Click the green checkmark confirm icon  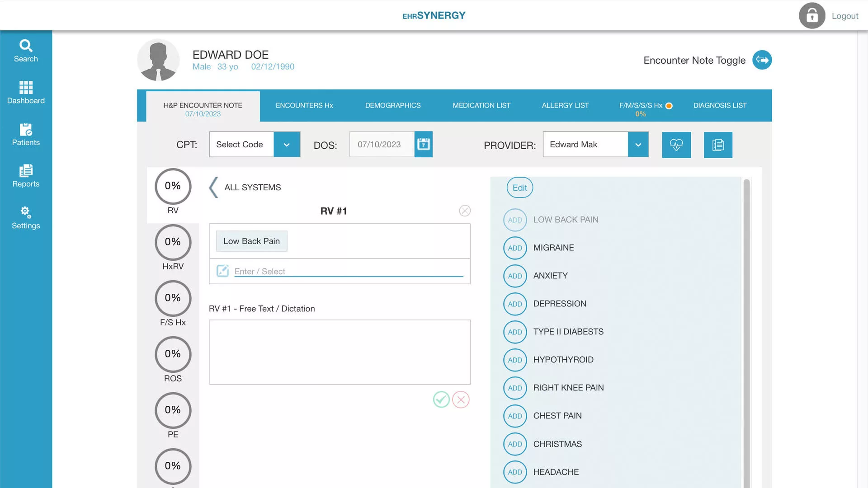(441, 399)
